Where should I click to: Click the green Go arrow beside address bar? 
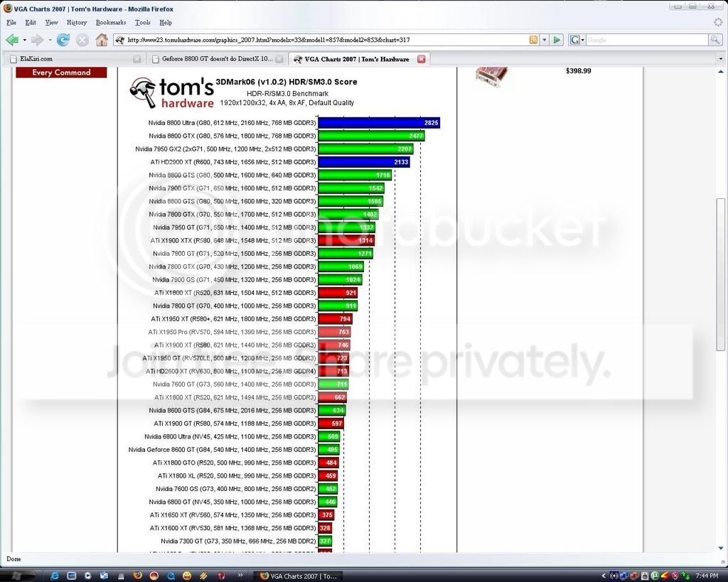point(557,40)
